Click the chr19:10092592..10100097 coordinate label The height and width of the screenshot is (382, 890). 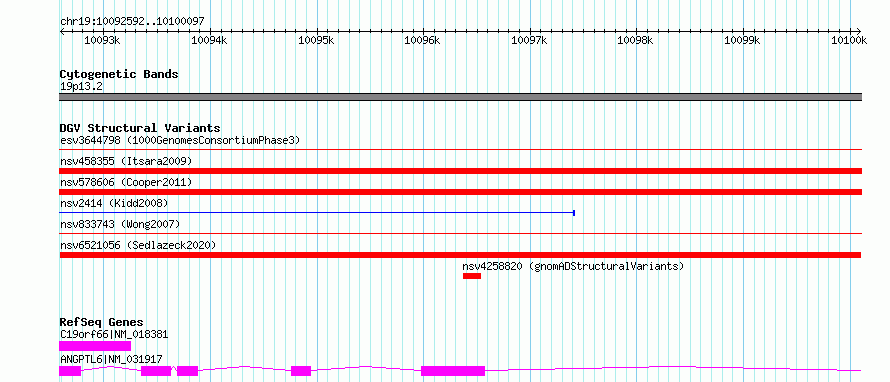[132, 22]
